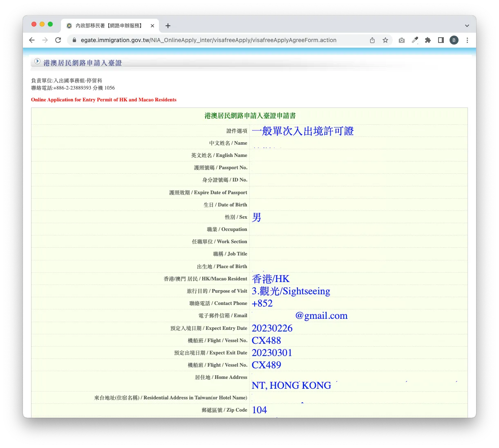Click the 郵遞區號 / Zip Code label
The image size is (499, 448).
click(x=224, y=410)
